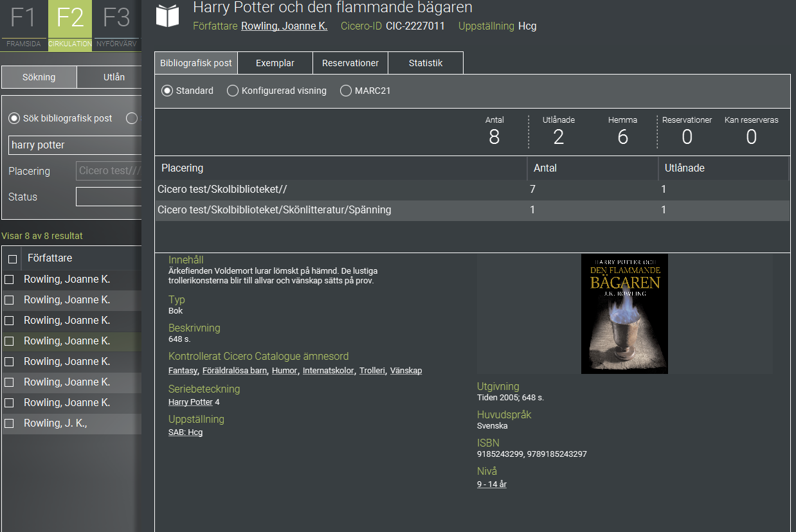Click the open book icon beside the title
Viewport: 796px width, 532px height.
pos(168,16)
